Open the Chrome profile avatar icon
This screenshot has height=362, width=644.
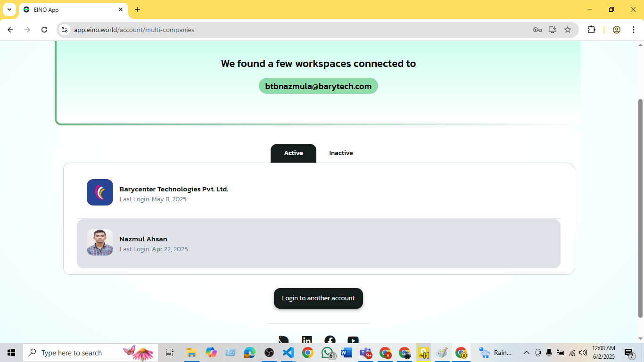(x=617, y=30)
